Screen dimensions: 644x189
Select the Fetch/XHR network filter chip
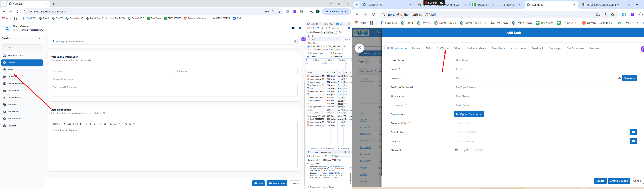coord(316,46)
